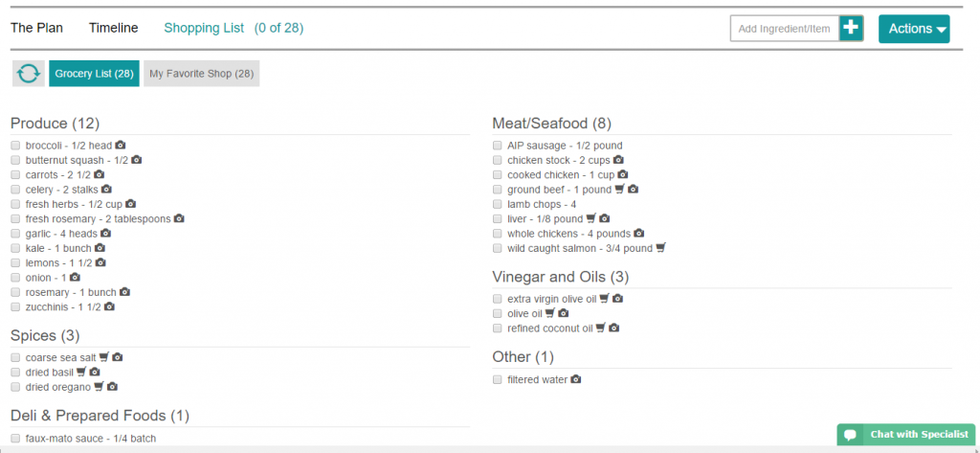Focus the Add Ingredient/Item field

point(785,29)
